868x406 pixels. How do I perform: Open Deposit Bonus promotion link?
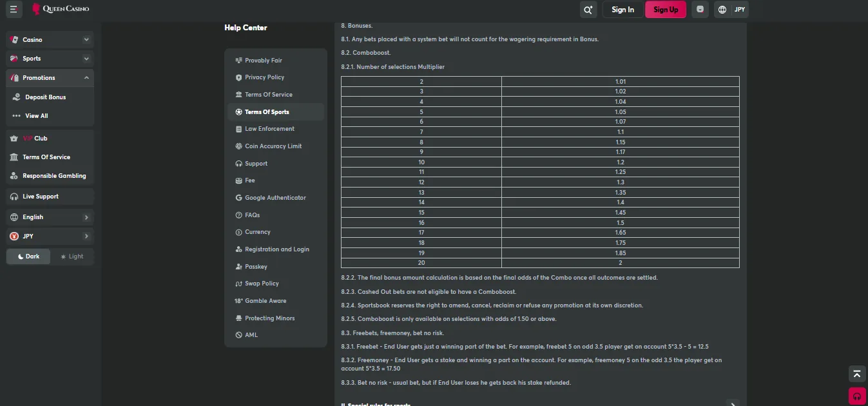point(45,97)
